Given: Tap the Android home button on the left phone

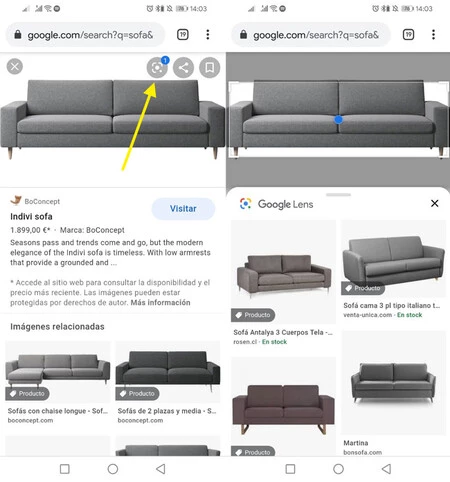Looking at the screenshot, I should [x=113, y=469].
